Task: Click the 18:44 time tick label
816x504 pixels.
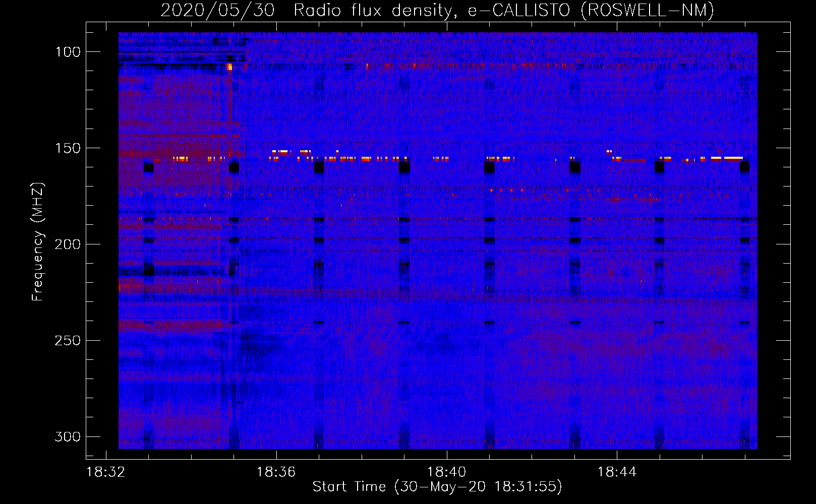Action: [x=617, y=472]
